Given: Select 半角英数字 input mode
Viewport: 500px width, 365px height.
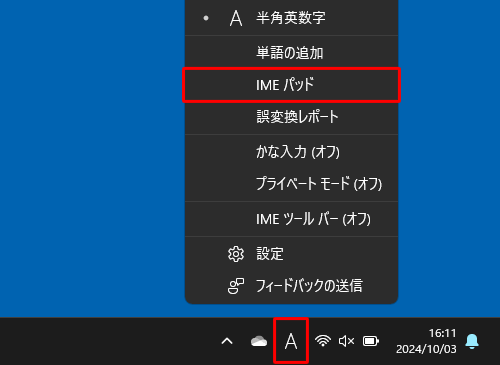Looking at the screenshot, I should [291, 18].
